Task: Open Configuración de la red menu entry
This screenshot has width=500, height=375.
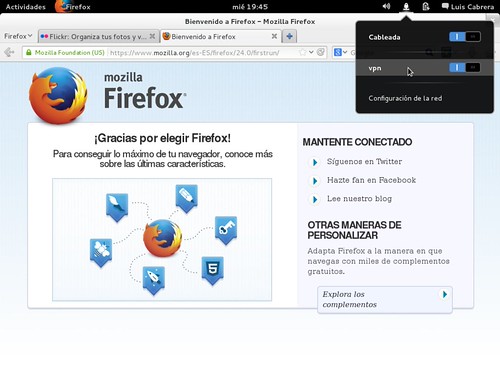Action: pos(405,98)
